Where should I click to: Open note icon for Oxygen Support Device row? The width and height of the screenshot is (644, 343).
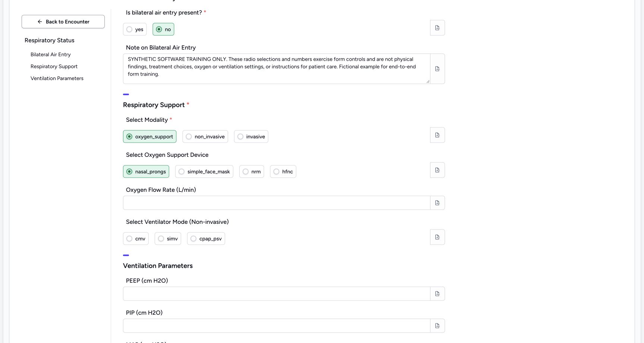(x=437, y=170)
